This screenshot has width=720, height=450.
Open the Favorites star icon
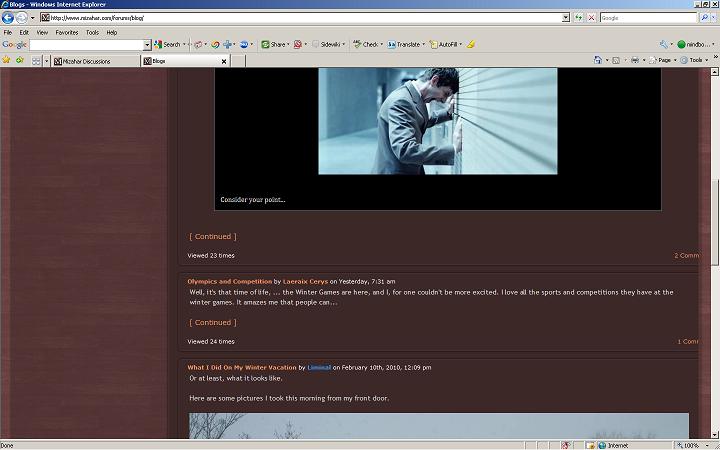point(6,60)
